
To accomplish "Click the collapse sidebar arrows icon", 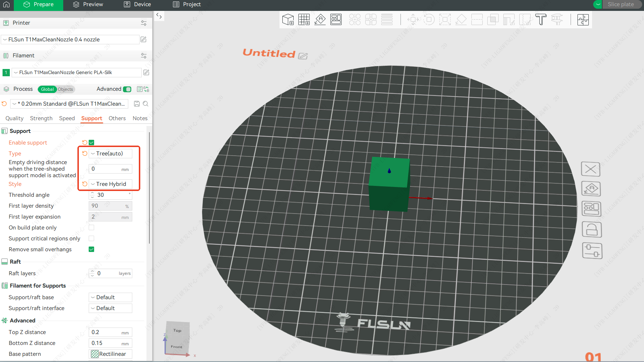I will (159, 16).
